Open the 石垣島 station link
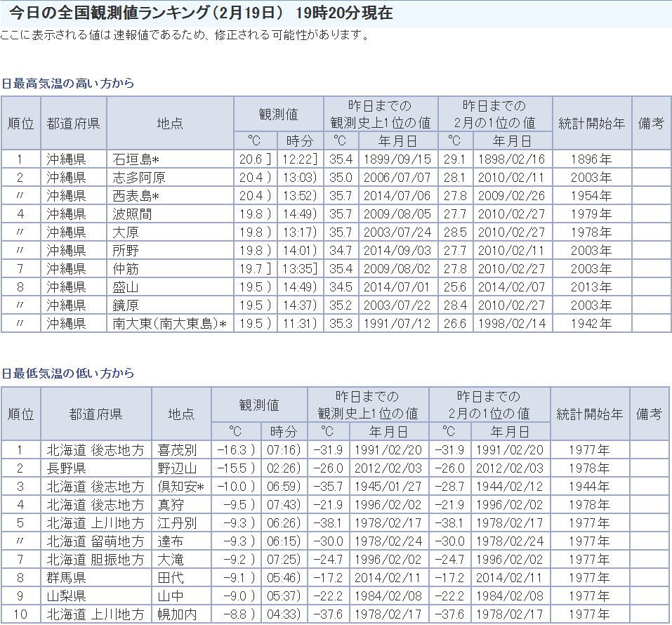672x625 pixels. (133, 159)
